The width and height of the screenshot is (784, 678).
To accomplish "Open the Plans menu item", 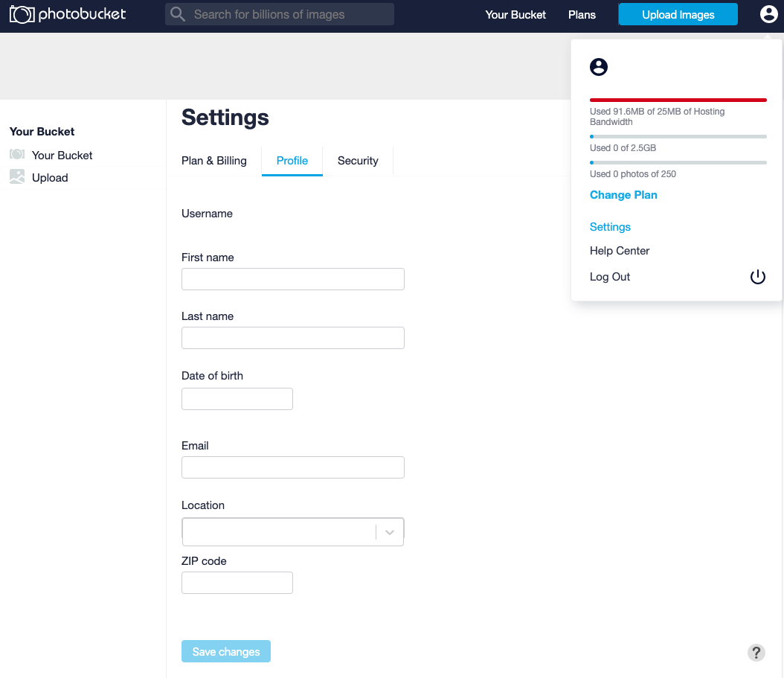I will (582, 14).
